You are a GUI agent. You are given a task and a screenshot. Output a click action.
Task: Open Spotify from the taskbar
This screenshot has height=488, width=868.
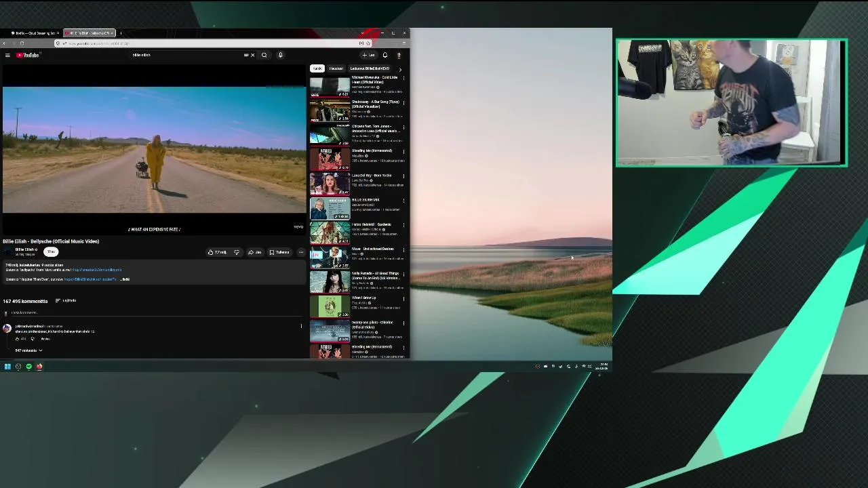pos(28,367)
